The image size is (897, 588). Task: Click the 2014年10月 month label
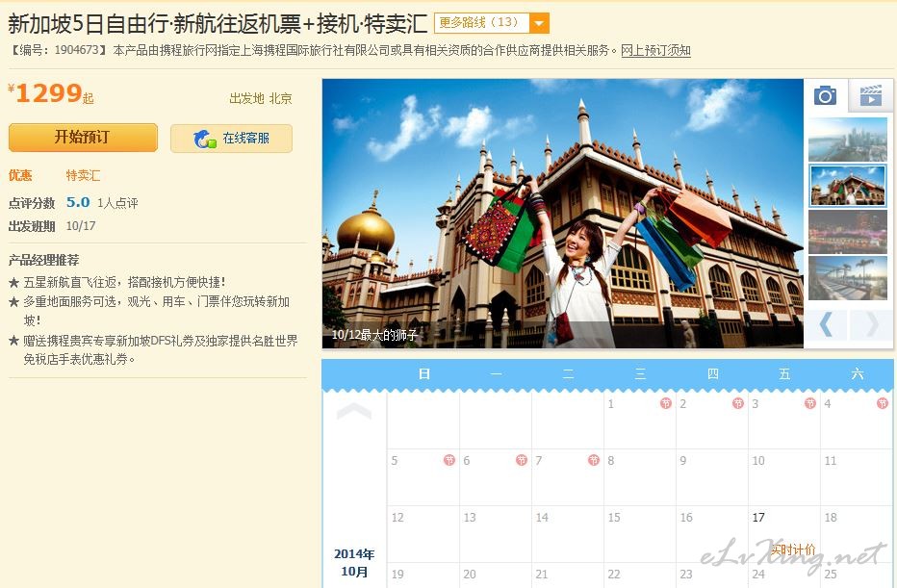coord(354,563)
